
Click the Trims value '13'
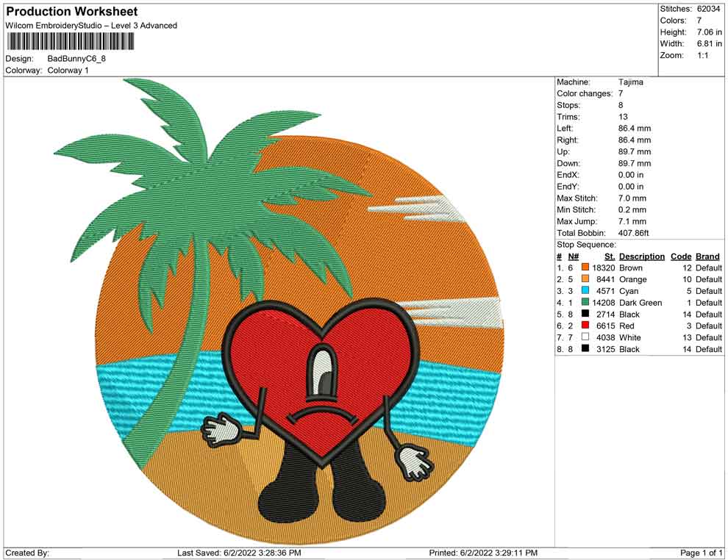(623, 117)
